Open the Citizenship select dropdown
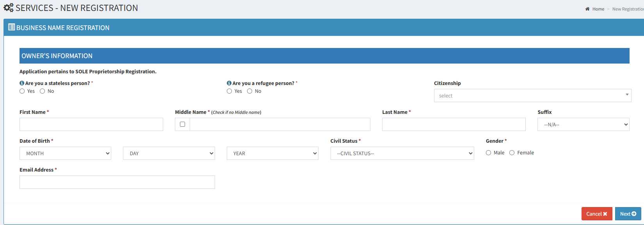This screenshot has width=644, height=225. click(532, 96)
